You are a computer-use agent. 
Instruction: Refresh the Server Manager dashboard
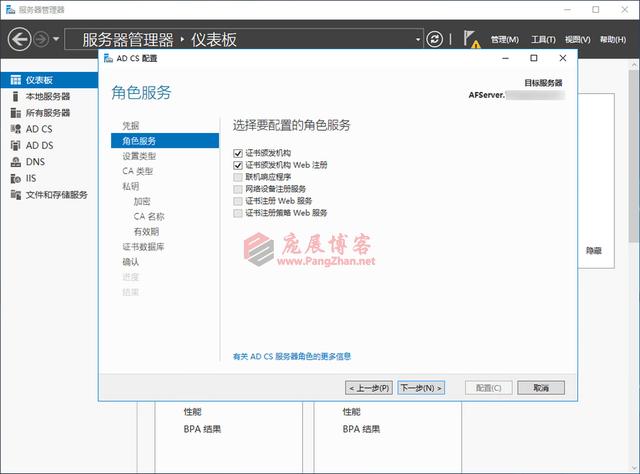click(x=434, y=40)
